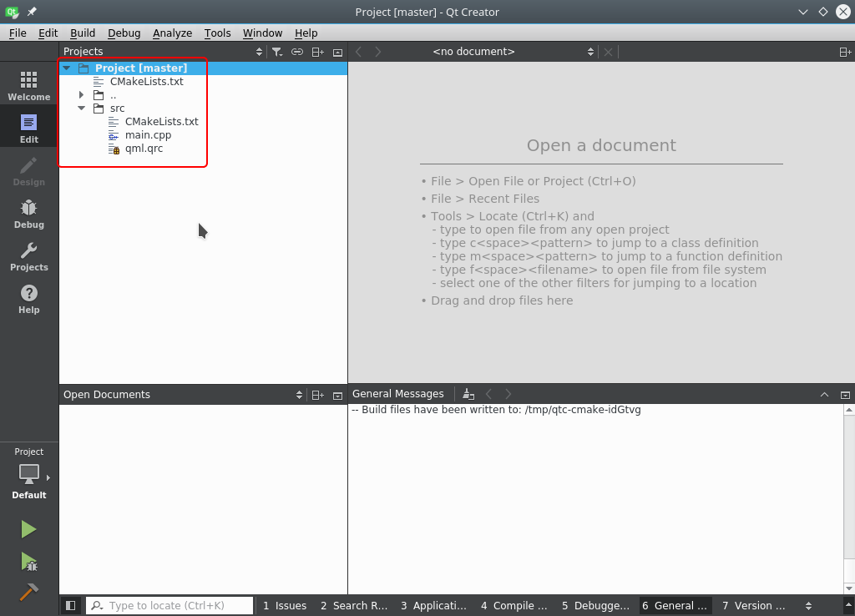Open the output panes selector arrows
Screen dimensions: 855x616
click(808, 606)
